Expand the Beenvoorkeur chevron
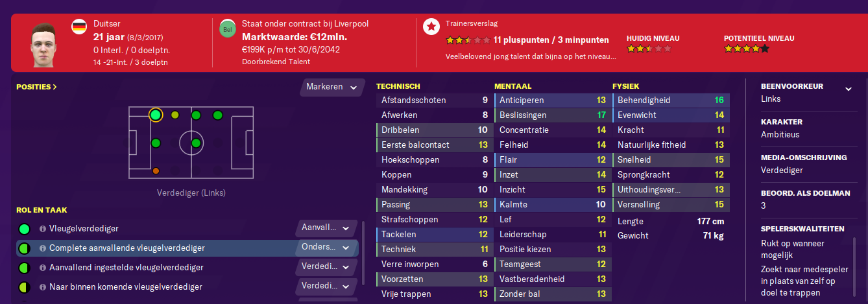 pos(848,88)
